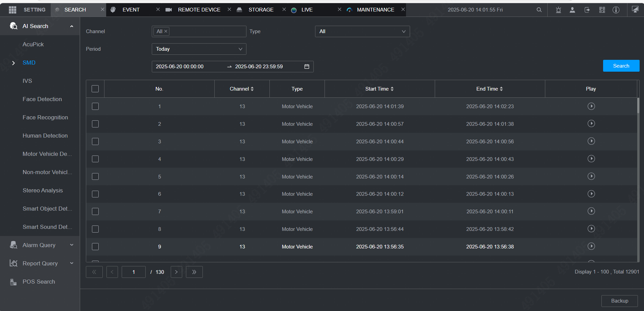The height and width of the screenshot is (311, 644).
Task: Check the box for row 2
Action: 95,124
